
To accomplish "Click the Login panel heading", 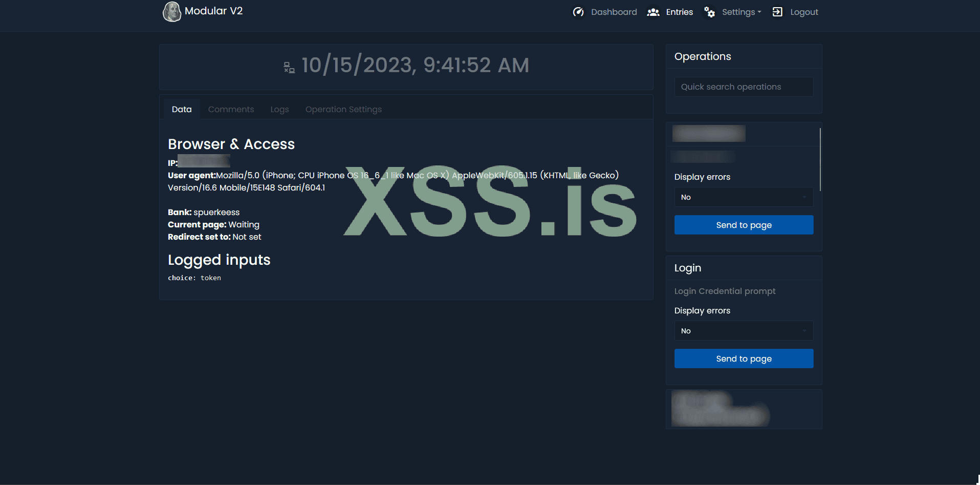I will (688, 268).
